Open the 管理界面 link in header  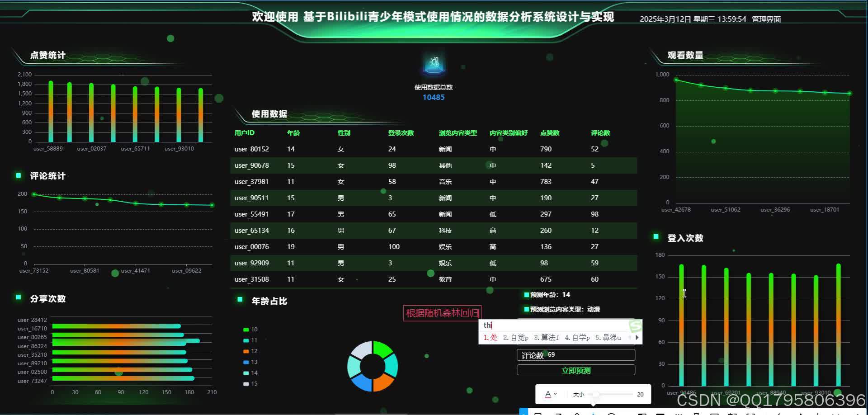766,19
